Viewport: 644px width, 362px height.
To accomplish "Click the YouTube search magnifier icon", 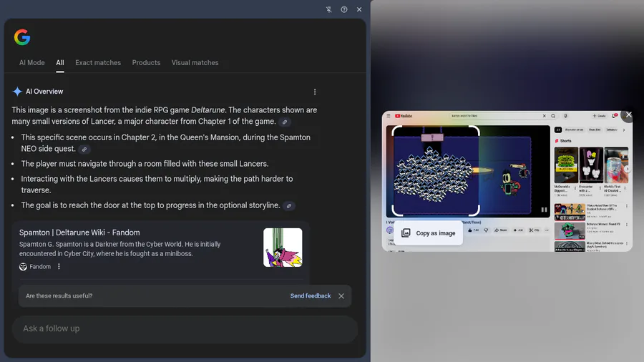I will coord(553,116).
